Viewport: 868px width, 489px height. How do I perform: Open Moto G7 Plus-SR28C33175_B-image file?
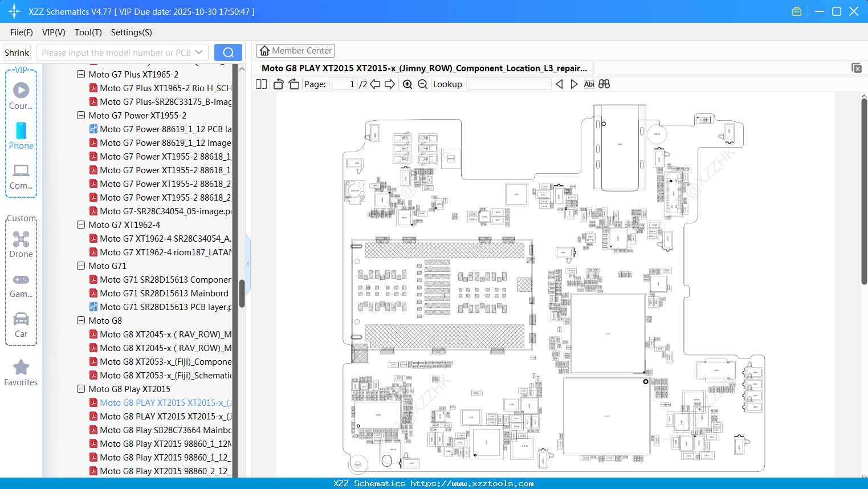(x=160, y=102)
